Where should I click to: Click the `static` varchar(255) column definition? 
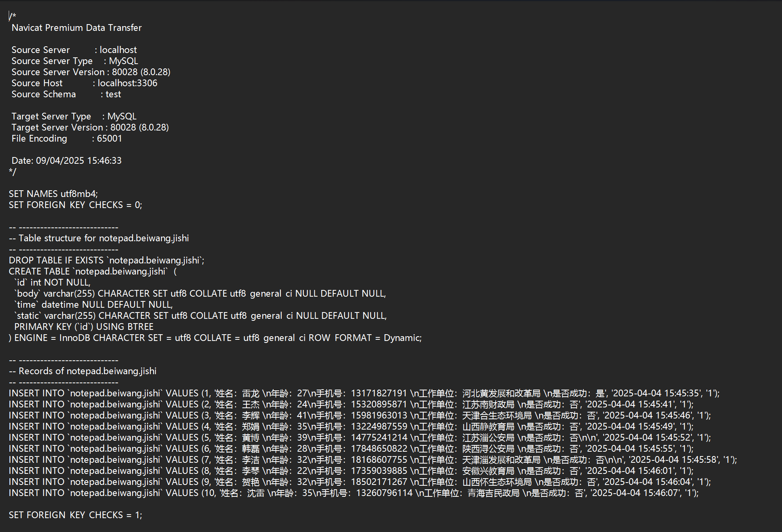coord(200,316)
